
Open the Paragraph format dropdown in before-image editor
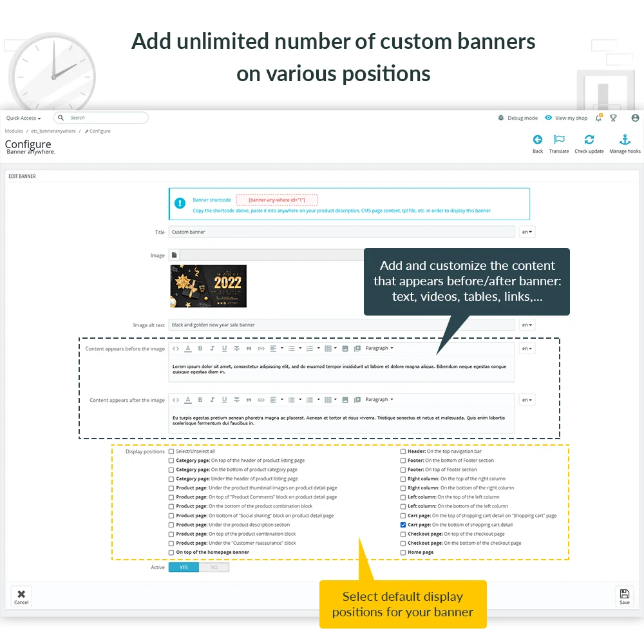coord(379,348)
